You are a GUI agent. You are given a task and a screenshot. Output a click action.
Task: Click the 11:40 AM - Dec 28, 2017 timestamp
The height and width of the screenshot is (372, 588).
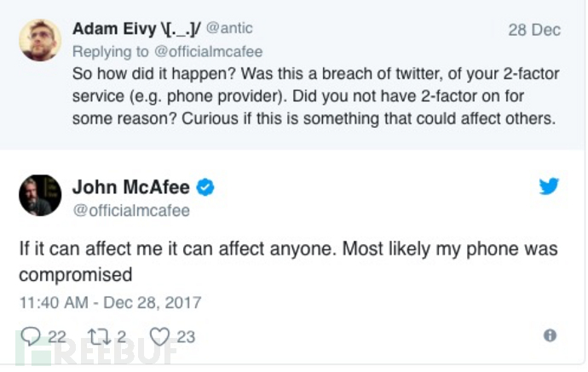pyautogui.click(x=110, y=301)
